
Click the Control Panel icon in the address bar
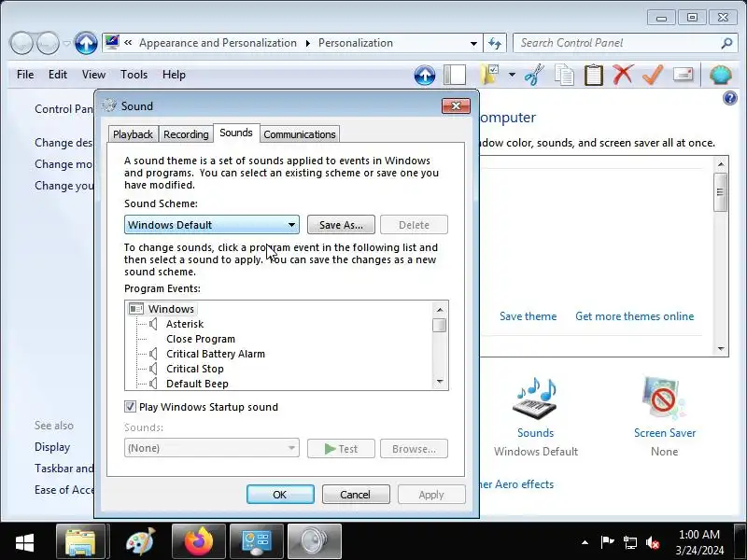[112, 42]
